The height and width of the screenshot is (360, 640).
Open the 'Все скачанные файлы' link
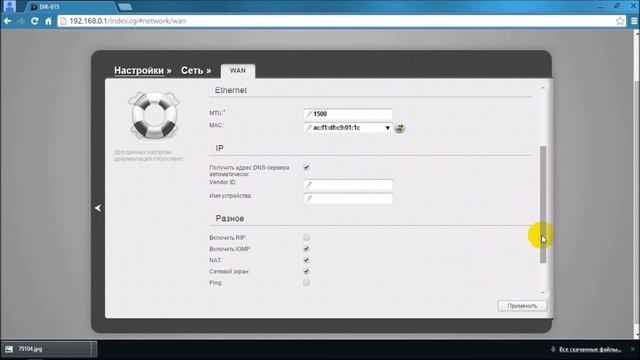coord(590,349)
